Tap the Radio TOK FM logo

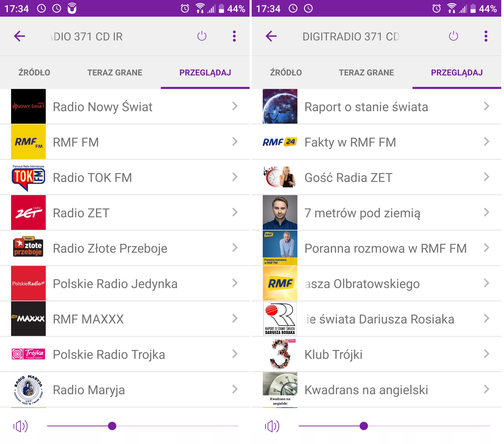tap(28, 177)
